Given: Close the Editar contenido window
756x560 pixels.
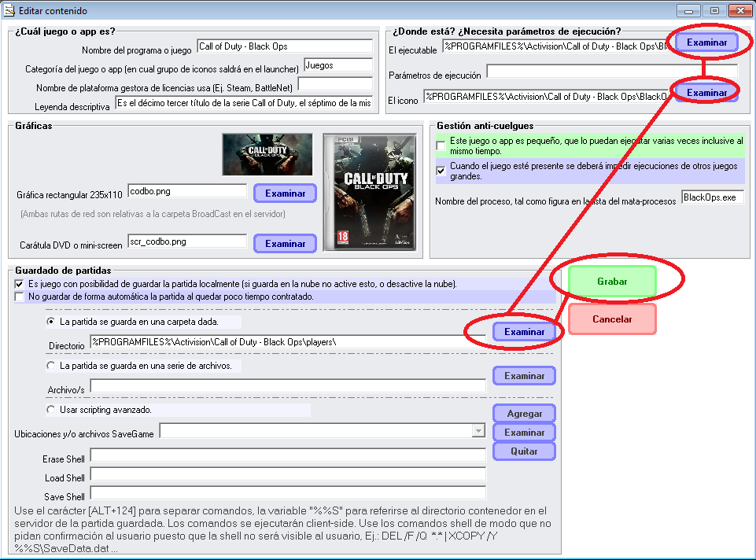Looking at the screenshot, I should [740, 10].
